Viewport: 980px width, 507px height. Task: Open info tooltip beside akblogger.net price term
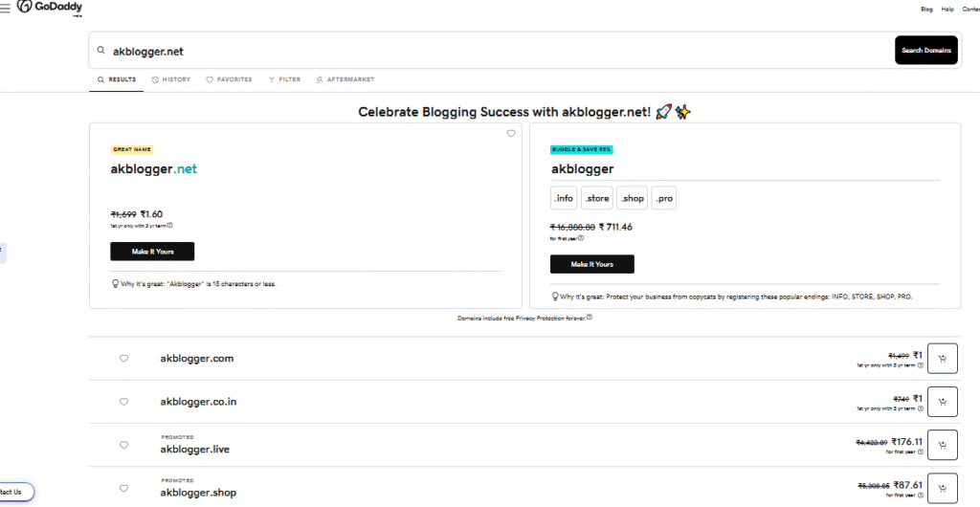(170, 226)
